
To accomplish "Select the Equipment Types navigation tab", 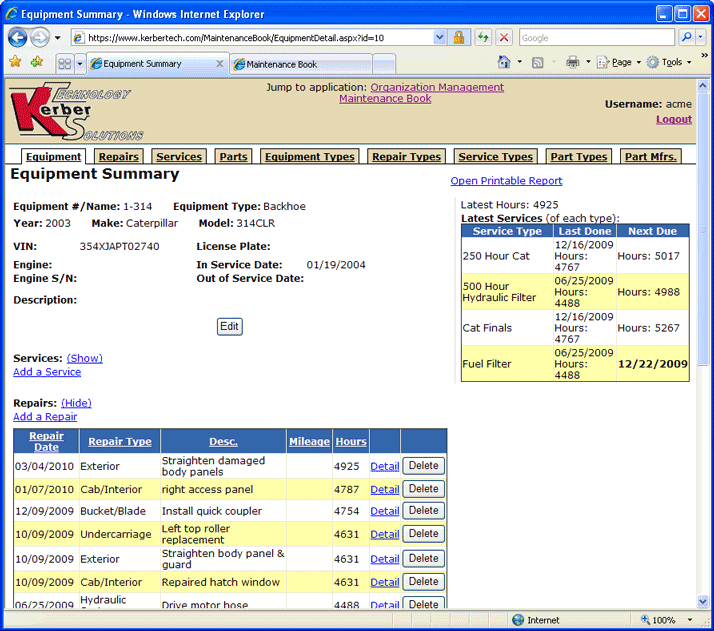I will (310, 157).
